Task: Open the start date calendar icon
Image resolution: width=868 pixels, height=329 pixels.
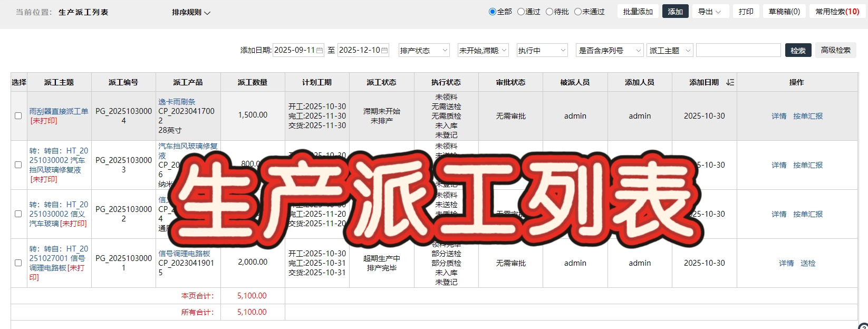Action: click(320, 51)
